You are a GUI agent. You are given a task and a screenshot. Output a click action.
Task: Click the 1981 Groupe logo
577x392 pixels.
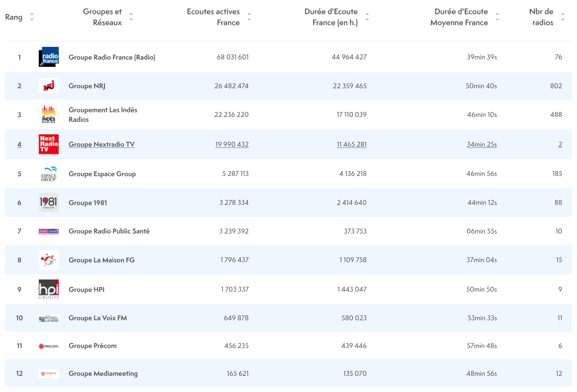(49, 203)
